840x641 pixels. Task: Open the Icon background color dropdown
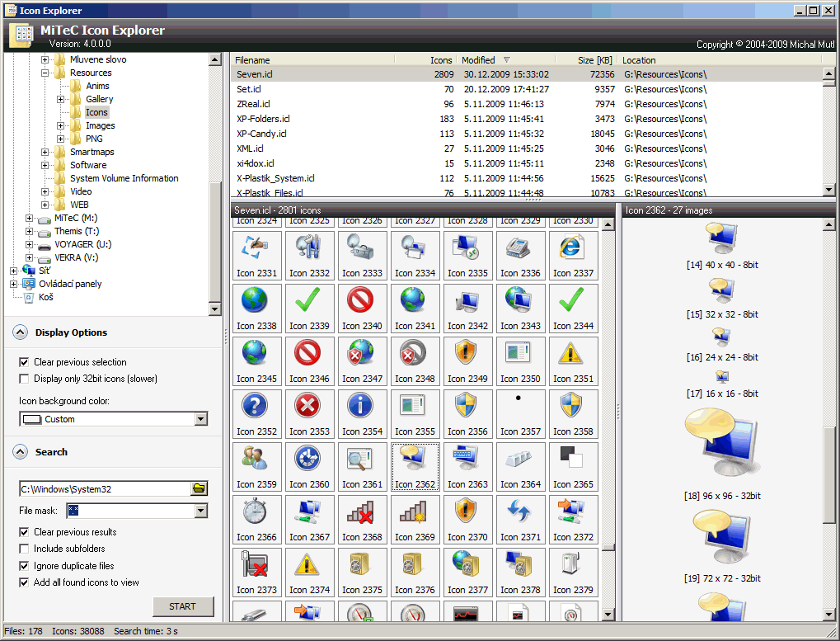pos(200,419)
